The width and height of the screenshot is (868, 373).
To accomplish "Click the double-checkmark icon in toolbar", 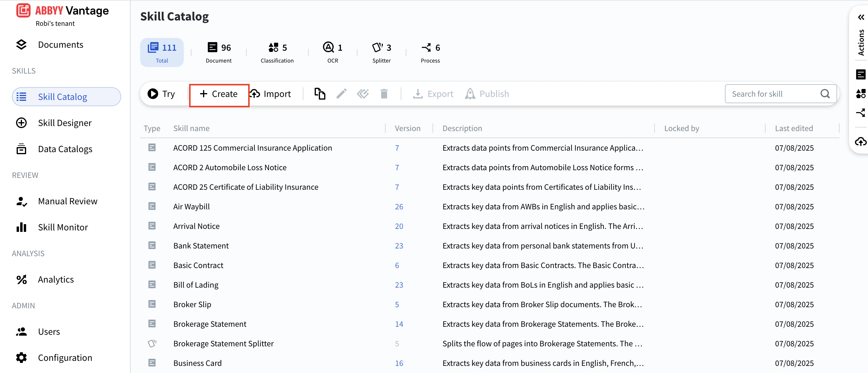I will pos(362,94).
